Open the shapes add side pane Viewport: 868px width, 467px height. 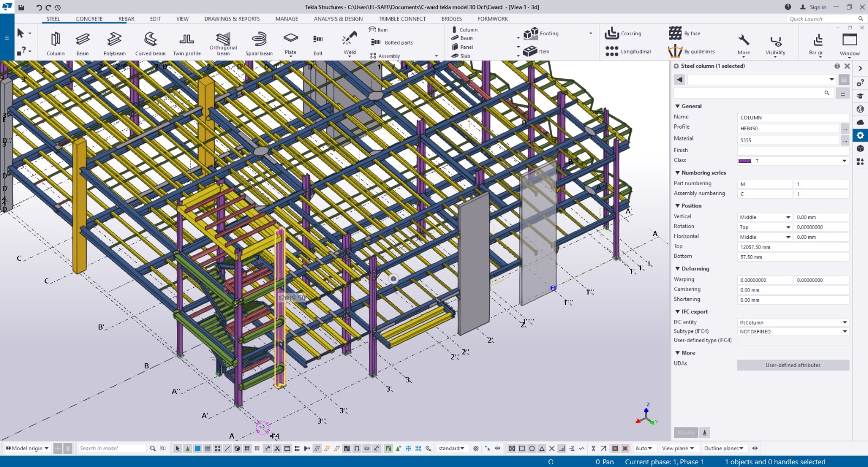tap(860, 161)
